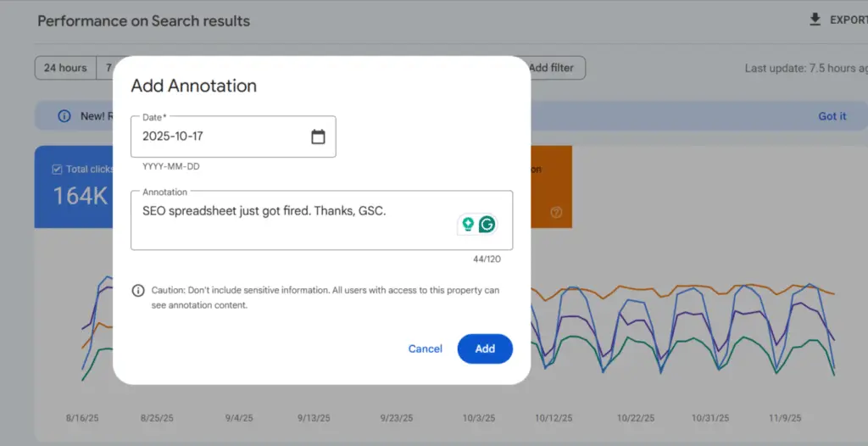The height and width of the screenshot is (446, 868).
Task: Click the Grammarly G icon
Action: (487, 224)
